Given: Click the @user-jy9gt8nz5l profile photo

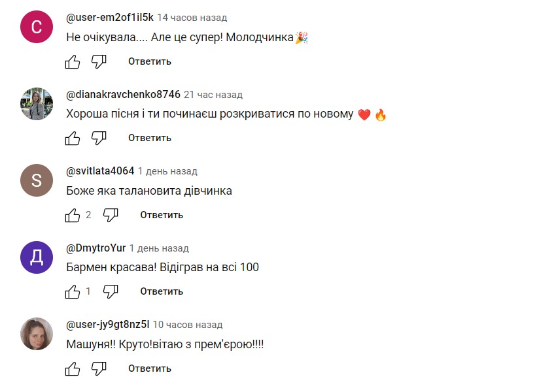Looking at the screenshot, I should (x=37, y=333).
